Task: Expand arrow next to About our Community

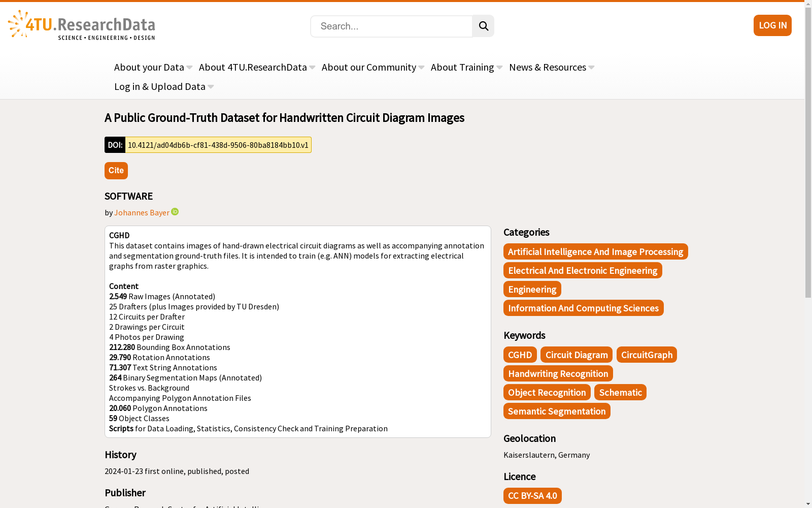Action: (421, 68)
